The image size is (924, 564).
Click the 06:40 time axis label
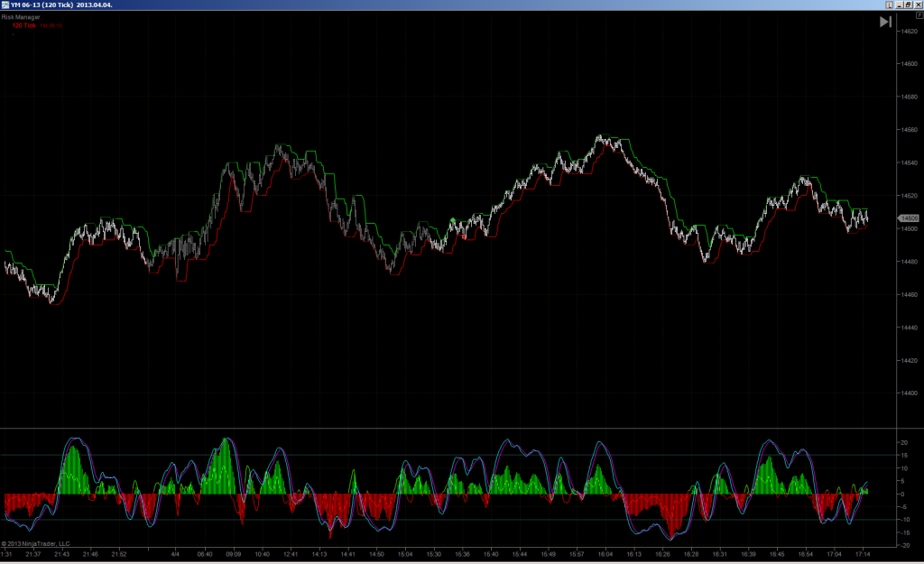(205, 554)
